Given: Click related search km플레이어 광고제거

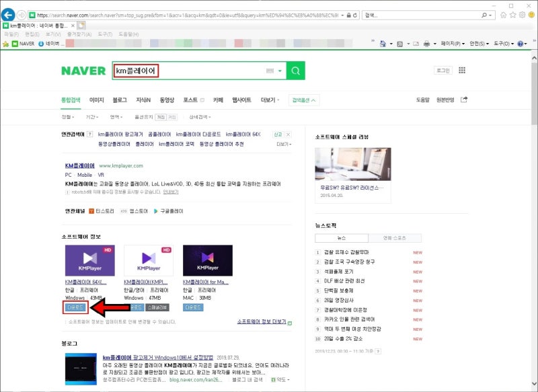Looking at the screenshot, I should [x=120, y=134].
